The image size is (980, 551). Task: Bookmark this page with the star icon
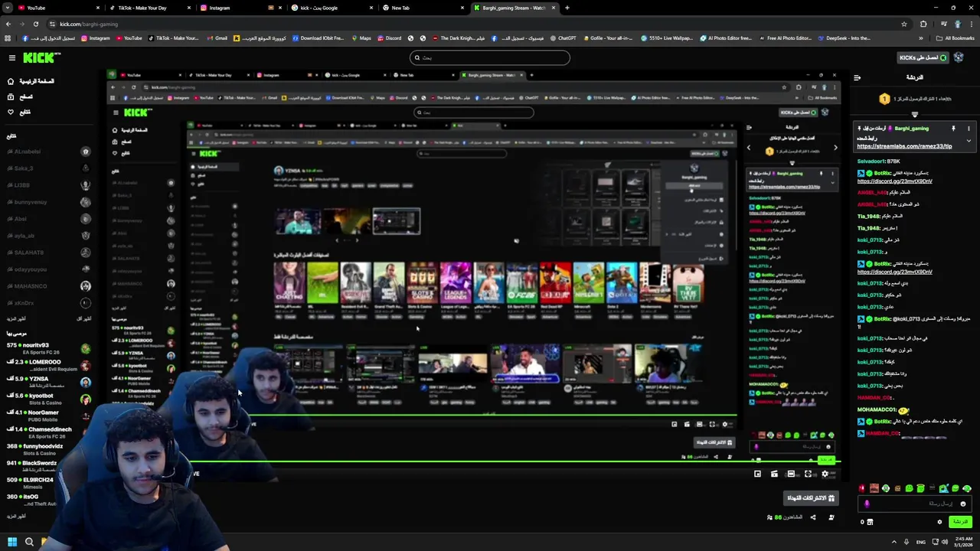click(x=903, y=24)
